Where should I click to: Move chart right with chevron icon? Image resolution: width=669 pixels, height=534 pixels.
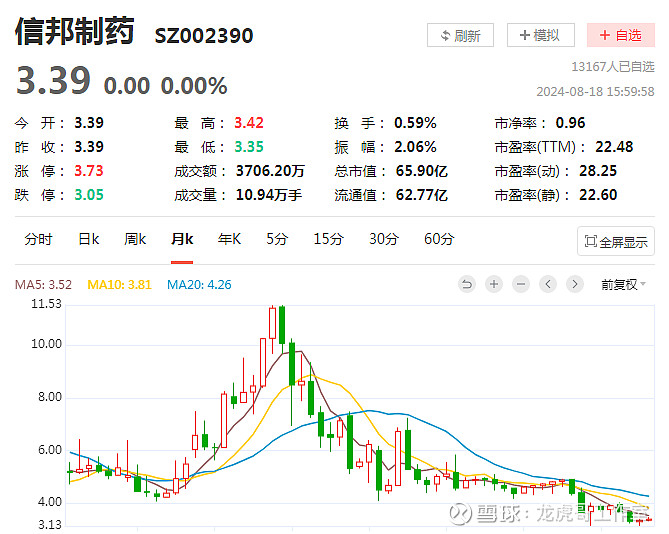575,284
